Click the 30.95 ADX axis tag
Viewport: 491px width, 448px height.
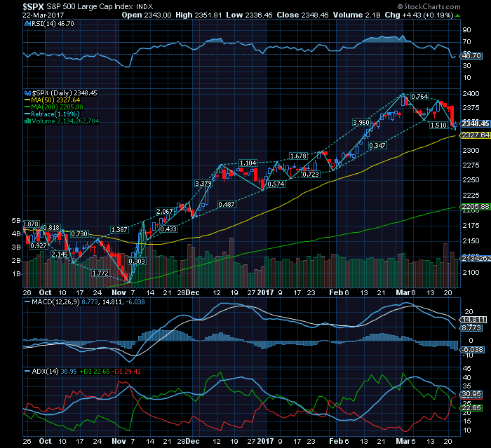point(471,394)
